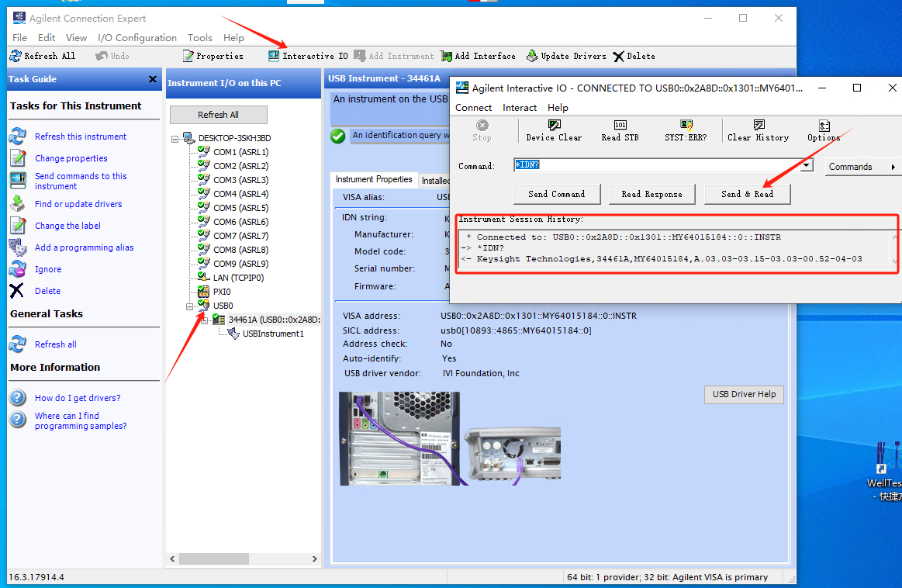
Task: Click Read STB icon
Action: [620, 125]
